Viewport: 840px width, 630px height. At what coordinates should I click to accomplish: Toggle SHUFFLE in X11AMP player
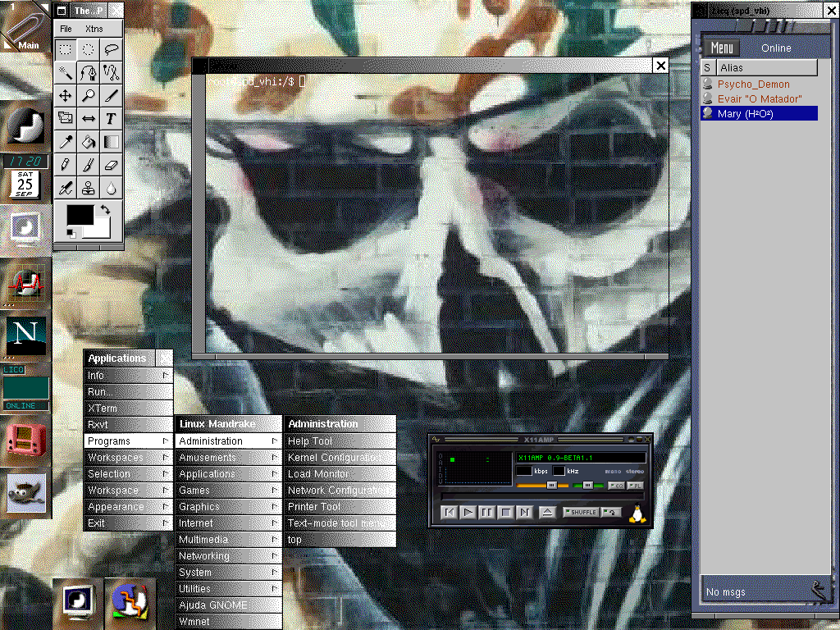pyautogui.click(x=580, y=513)
